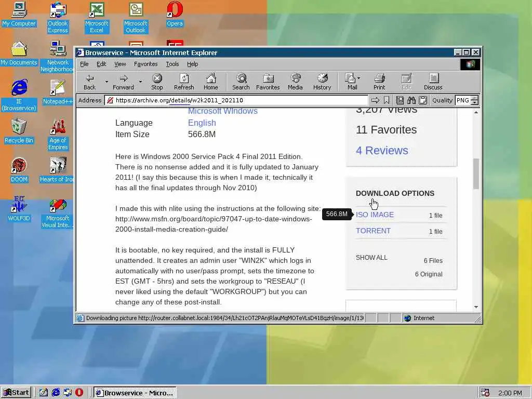Open the Start menu
532x399 pixels.
pos(16,393)
